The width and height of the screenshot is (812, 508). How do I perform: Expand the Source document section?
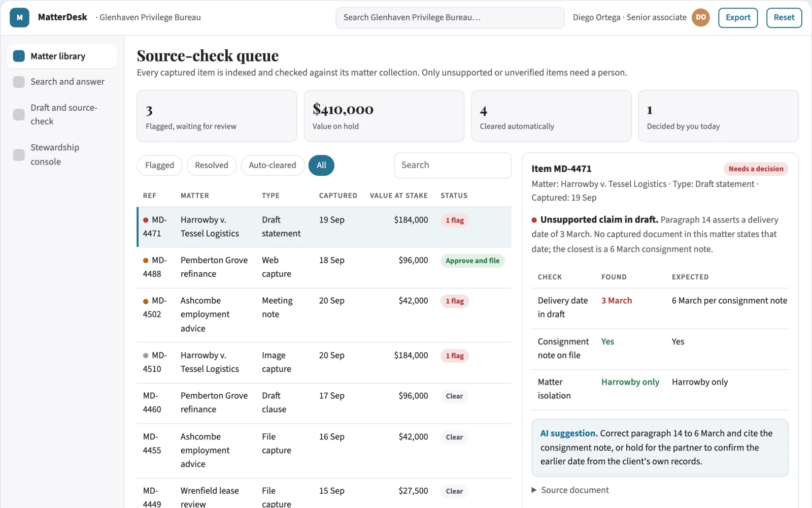click(570, 490)
